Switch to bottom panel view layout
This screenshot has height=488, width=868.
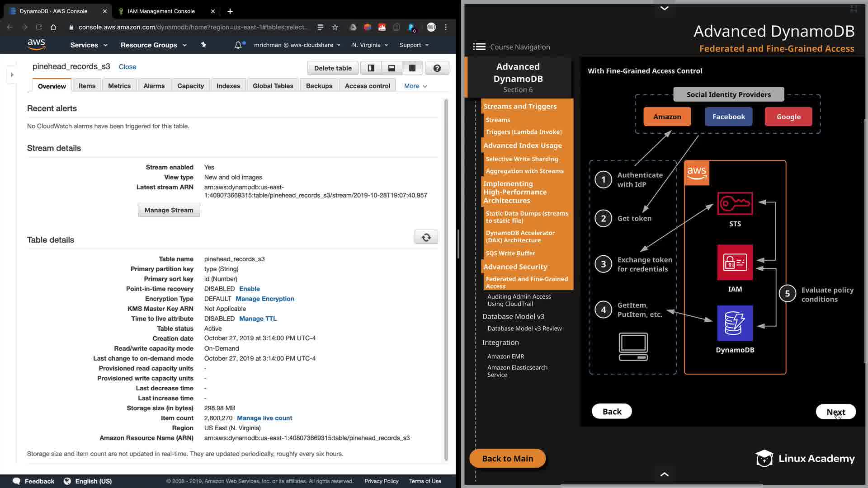point(392,68)
